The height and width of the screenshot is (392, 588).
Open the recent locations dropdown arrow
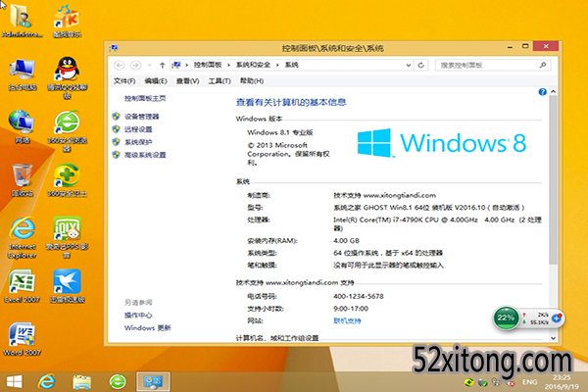click(x=149, y=66)
